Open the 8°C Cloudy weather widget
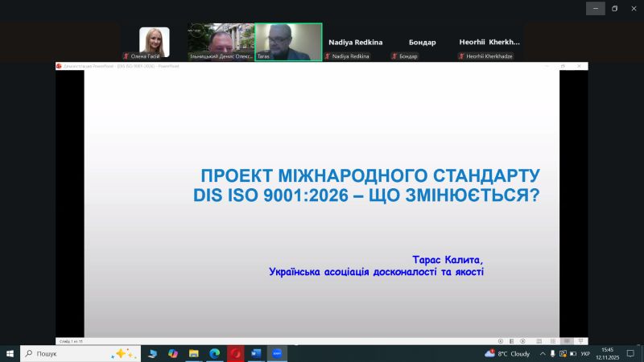 coord(507,353)
